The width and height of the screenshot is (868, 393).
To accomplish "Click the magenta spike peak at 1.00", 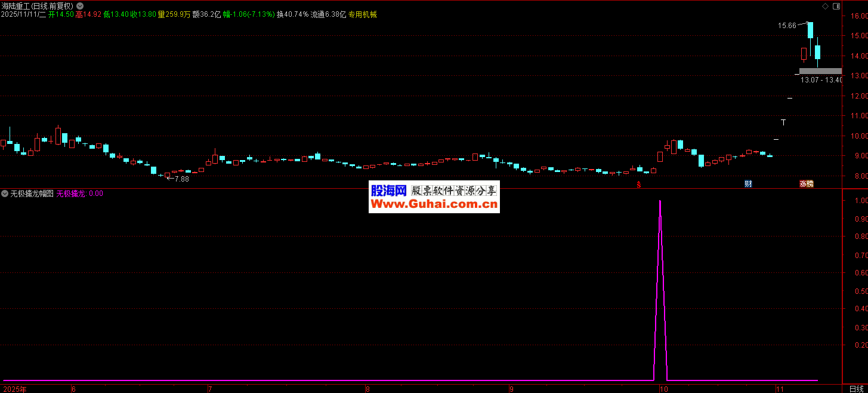I will click(660, 201).
